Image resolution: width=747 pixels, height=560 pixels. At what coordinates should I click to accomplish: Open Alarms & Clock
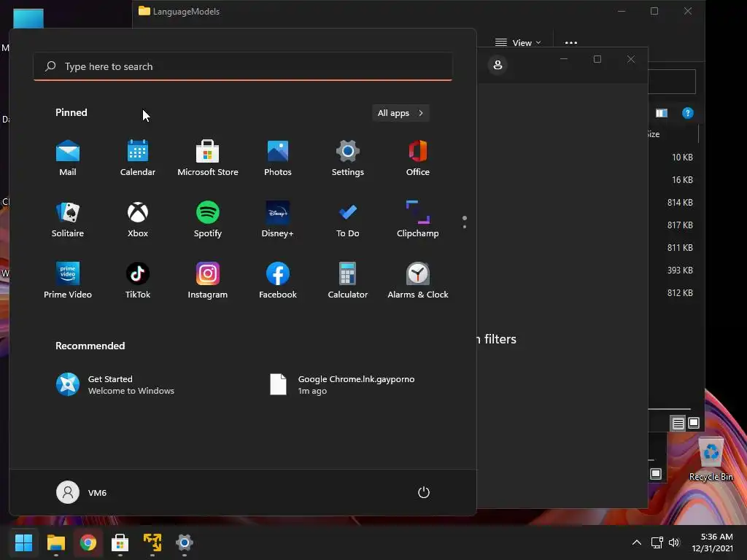tap(418, 281)
